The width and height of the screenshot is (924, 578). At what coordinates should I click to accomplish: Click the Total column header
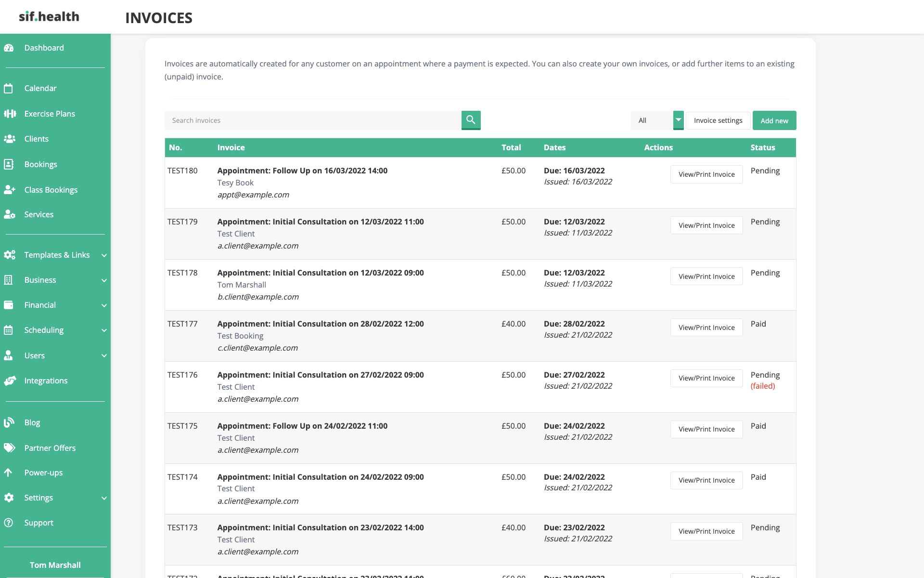[511, 147]
